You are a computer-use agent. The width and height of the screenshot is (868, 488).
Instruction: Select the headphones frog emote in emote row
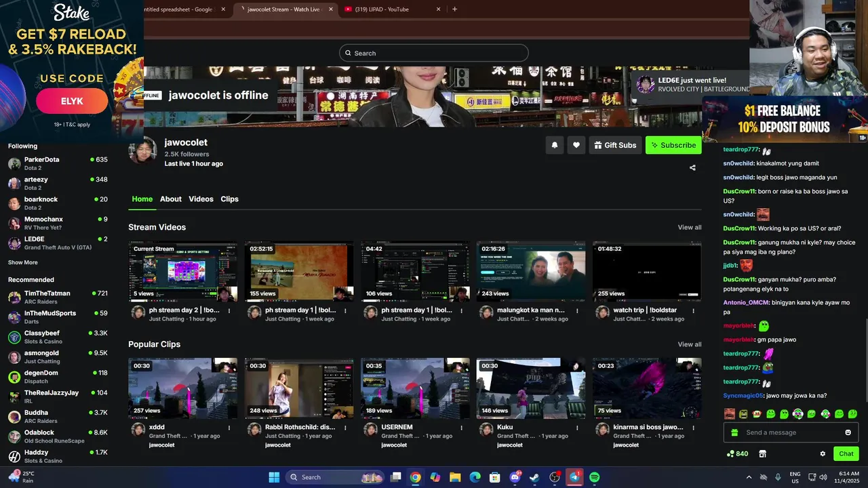[x=798, y=414]
